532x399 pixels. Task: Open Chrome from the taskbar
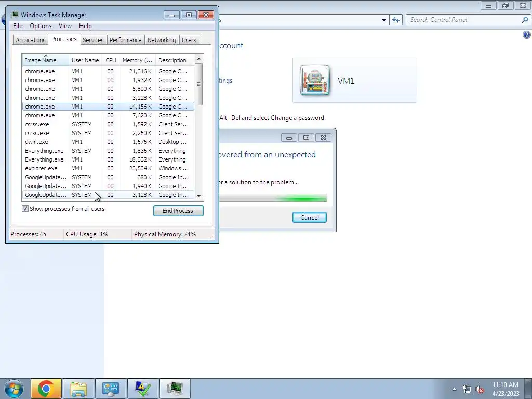(46, 389)
